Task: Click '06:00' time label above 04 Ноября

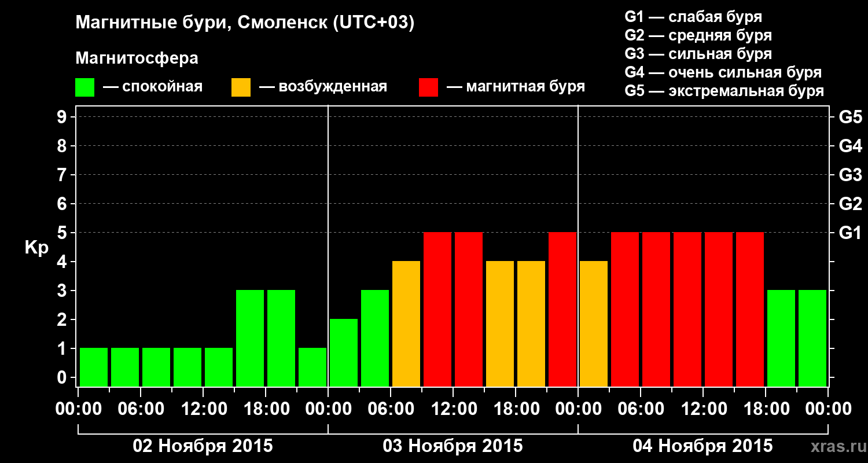Action: point(641,409)
